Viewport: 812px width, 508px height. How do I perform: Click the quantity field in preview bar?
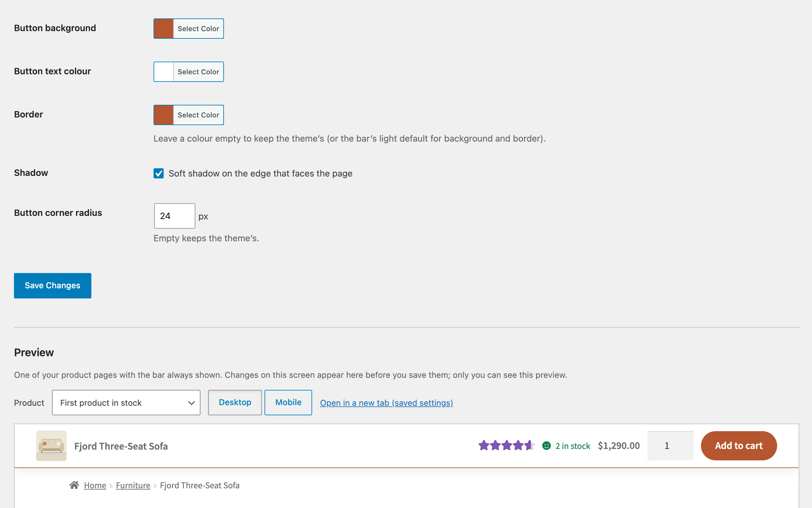[x=671, y=446]
